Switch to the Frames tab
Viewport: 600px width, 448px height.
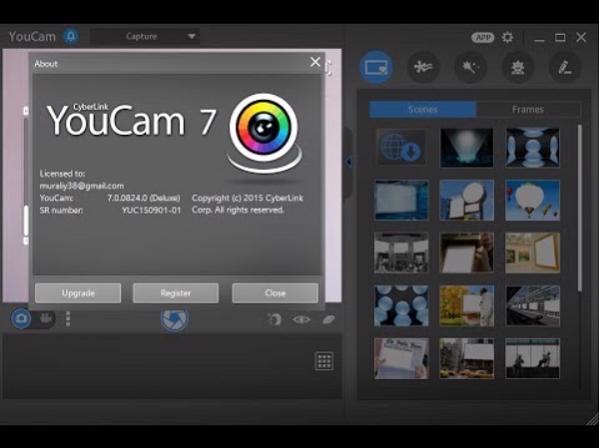click(528, 109)
